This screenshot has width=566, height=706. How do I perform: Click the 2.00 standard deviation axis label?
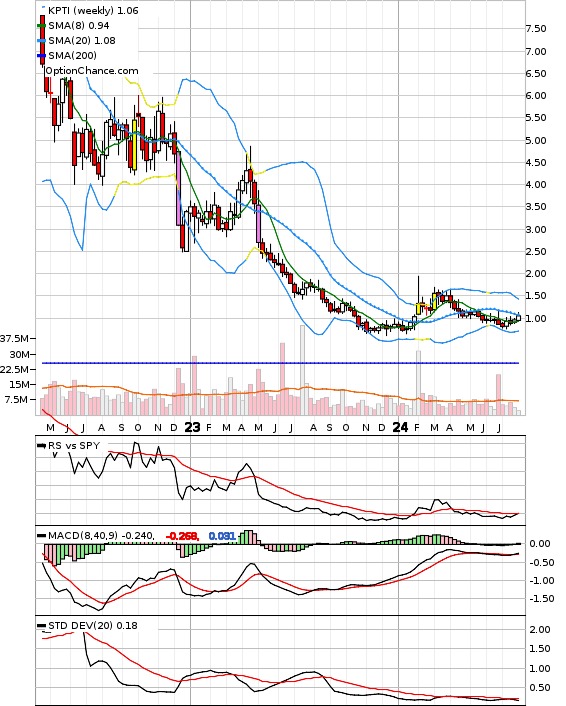[x=539, y=629]
